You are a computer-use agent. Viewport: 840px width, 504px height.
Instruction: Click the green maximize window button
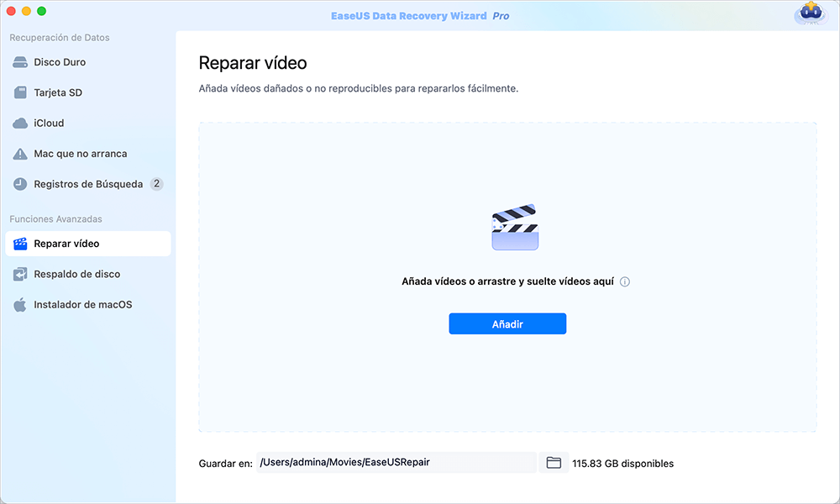[x=41, y=11]
